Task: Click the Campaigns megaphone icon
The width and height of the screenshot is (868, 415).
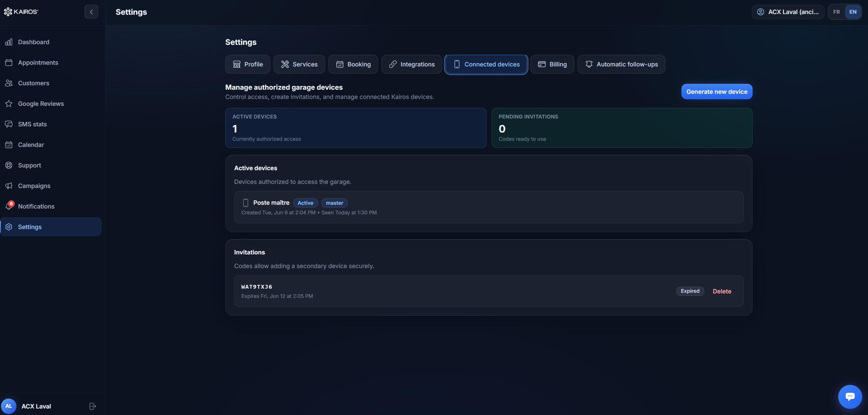Action: point(9,186)
